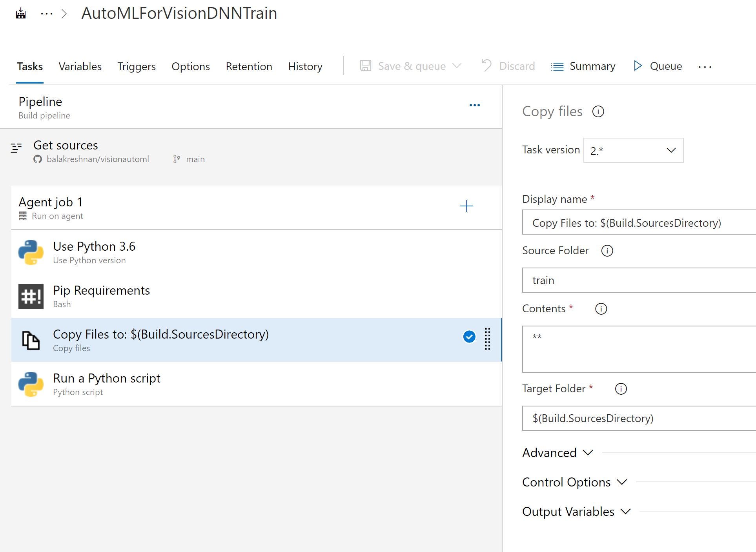756x552 pixels.
Task: Open the Task version dropdown
Action: pos(633,150)
